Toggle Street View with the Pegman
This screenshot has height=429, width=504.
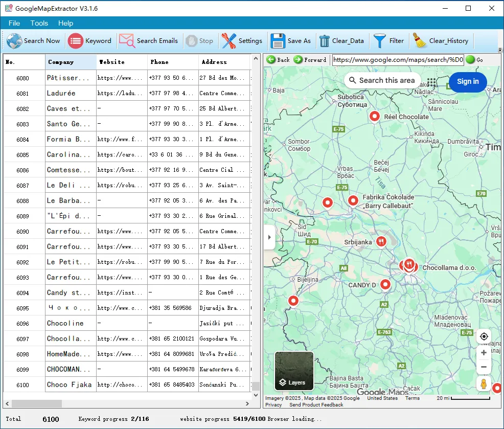pyautogui.click(x=484, y=383)
